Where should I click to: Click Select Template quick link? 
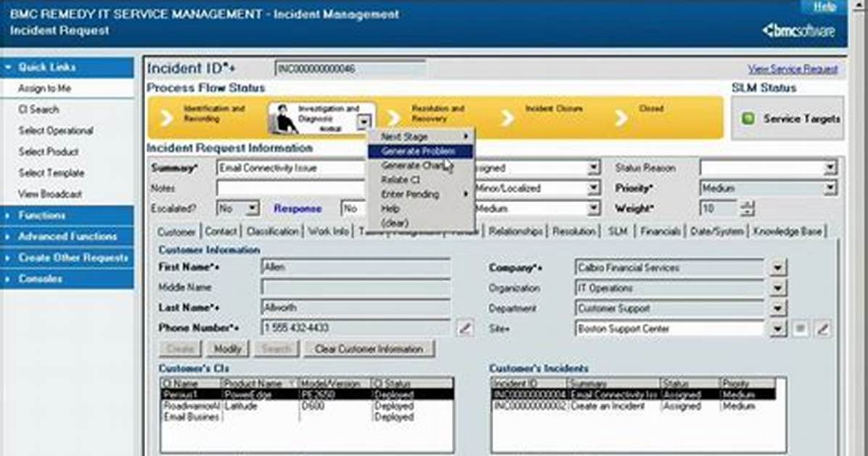click(x=51, y=173)
